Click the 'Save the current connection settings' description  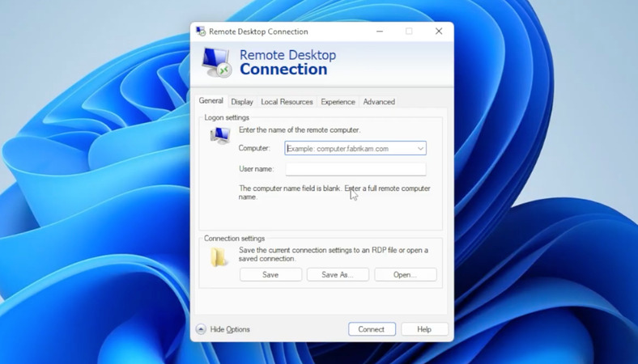(x=334, y=254)
